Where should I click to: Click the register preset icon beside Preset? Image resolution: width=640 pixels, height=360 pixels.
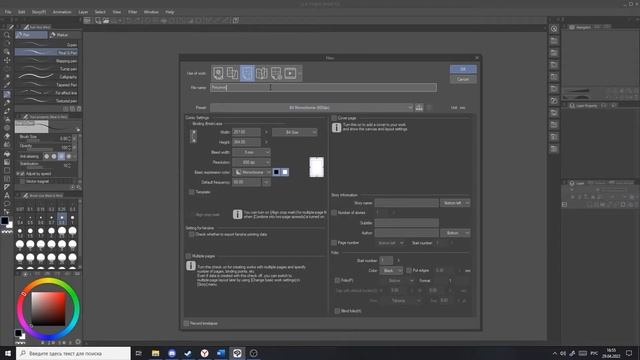[419, 108]
